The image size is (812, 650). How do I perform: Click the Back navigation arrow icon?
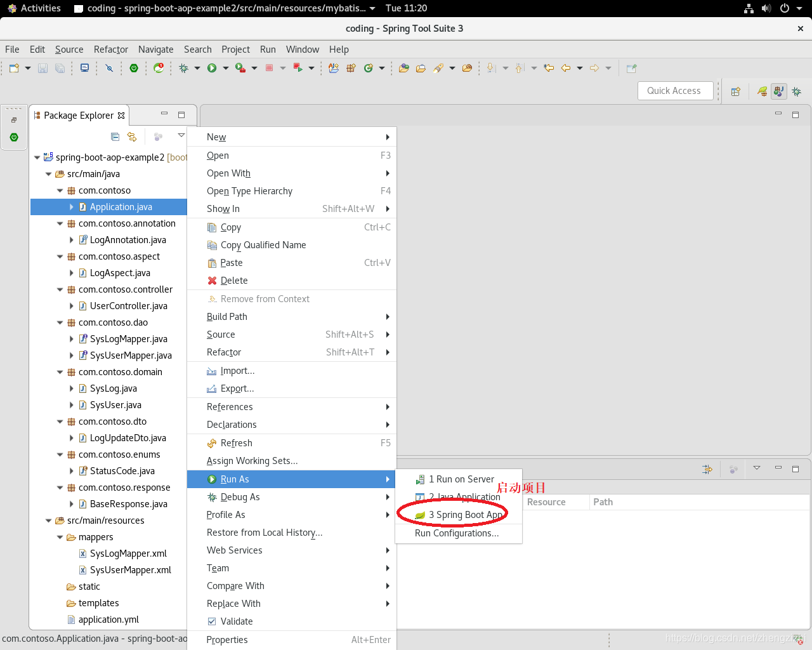click(566, 68)
